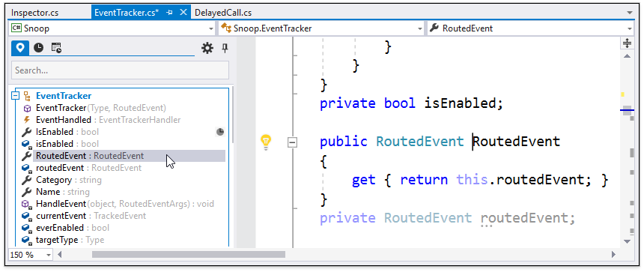
Task: Open the gear settings in the panel
Action: 207,49
